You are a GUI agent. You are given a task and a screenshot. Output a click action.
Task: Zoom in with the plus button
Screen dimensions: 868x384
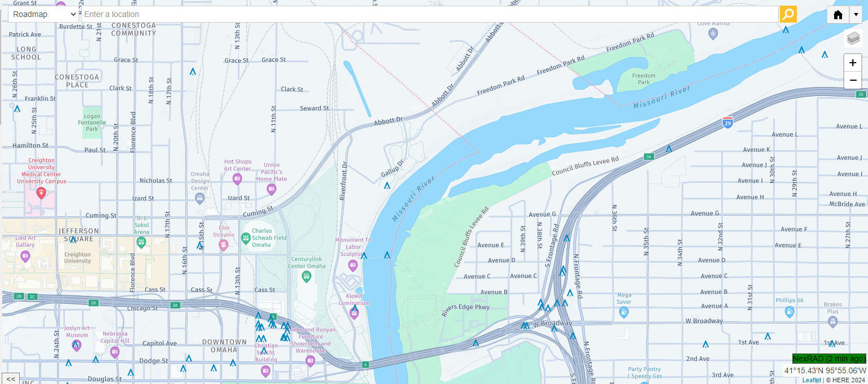[x=853, y=63]
